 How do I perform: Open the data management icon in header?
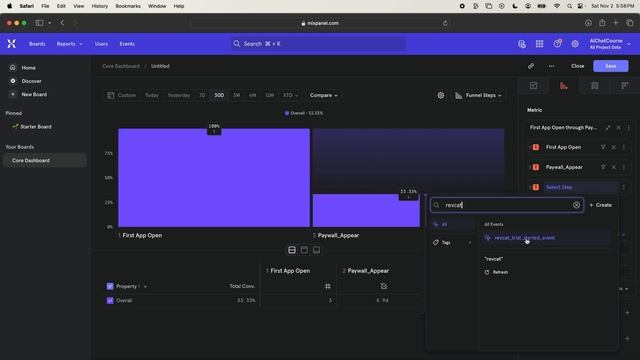click(522, 44)
